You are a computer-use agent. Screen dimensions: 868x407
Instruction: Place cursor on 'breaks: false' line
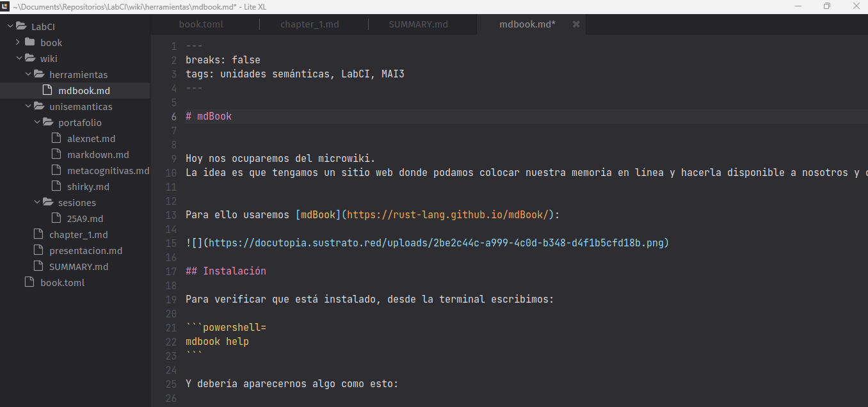tap(223, 60)
